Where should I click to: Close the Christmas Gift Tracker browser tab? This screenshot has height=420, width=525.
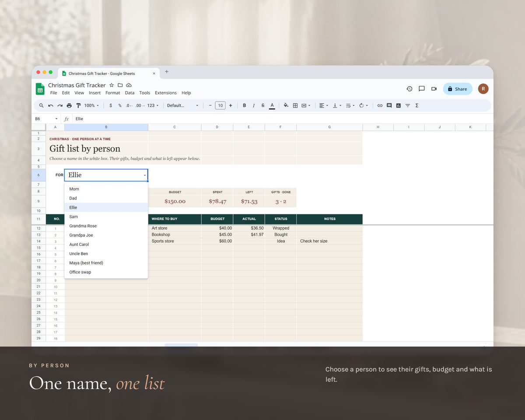154,73
